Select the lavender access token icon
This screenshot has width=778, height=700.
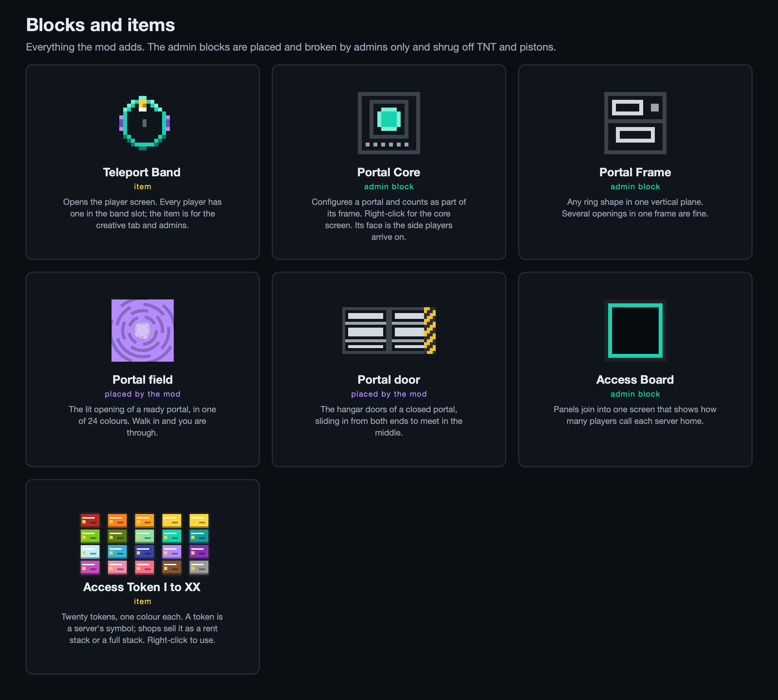pyautogui.click(x=171, y=552)
